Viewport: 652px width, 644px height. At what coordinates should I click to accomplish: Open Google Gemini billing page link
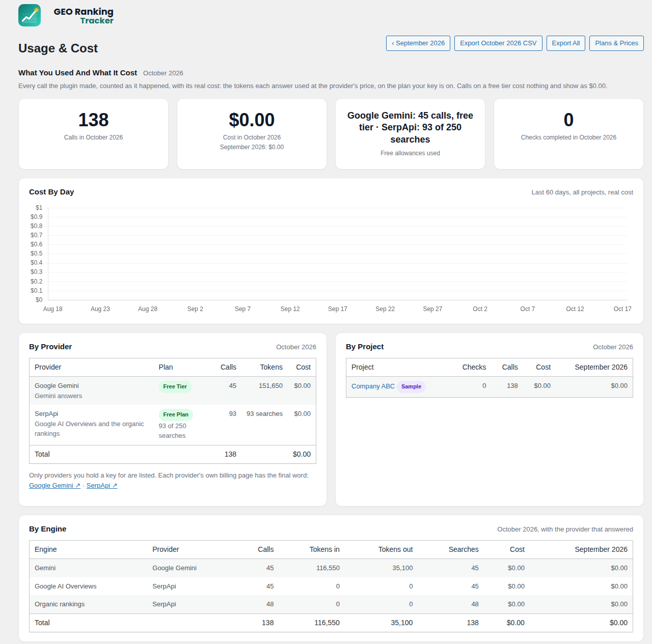point(55,486)
